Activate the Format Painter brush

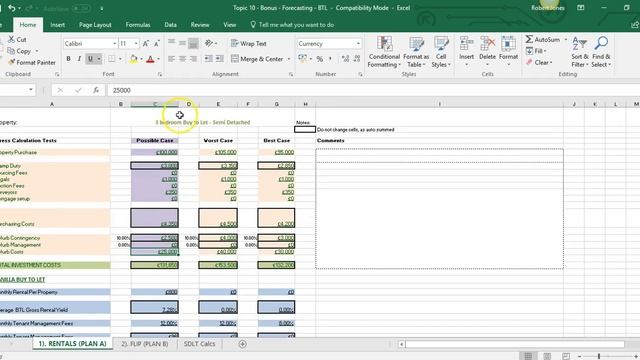[x=31, y=62]
